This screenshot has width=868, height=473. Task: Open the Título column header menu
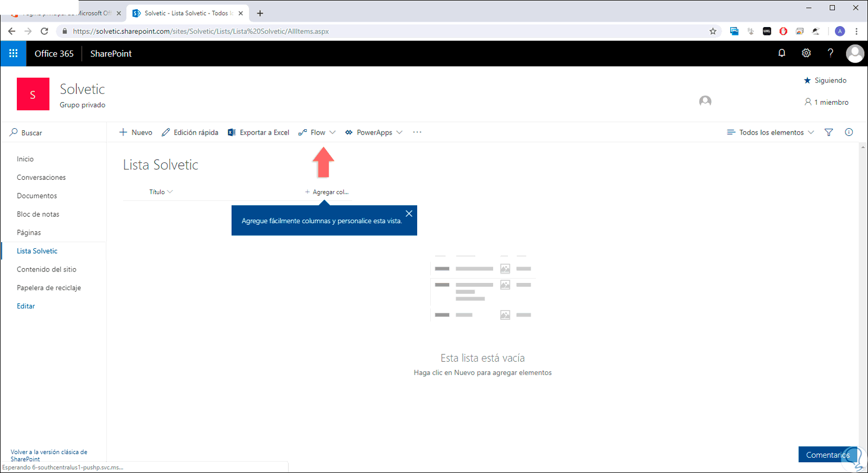coord(161,192)
